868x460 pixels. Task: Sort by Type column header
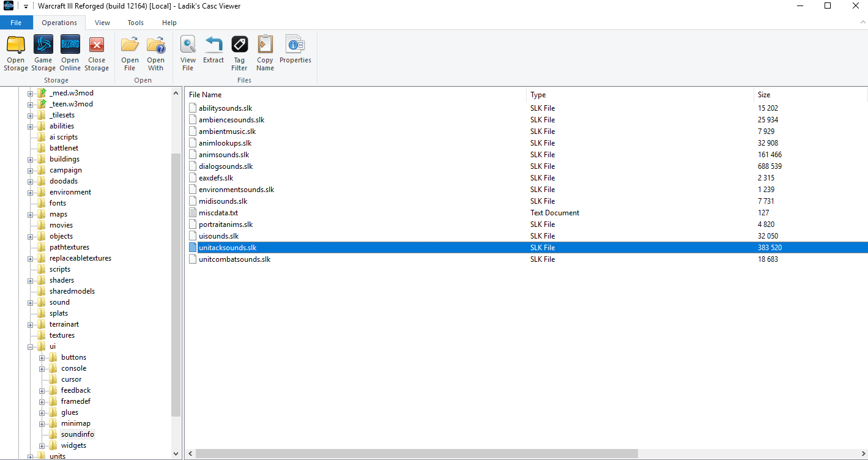click(x=640, y=95)
